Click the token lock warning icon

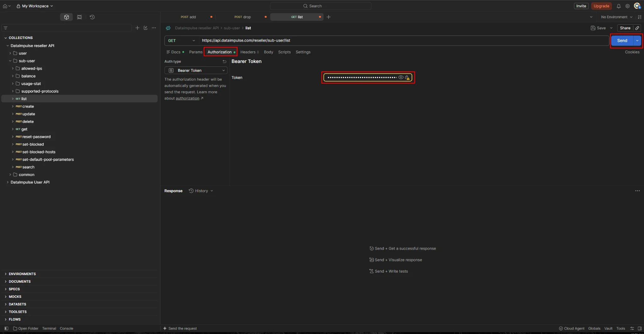pos(407,77)
